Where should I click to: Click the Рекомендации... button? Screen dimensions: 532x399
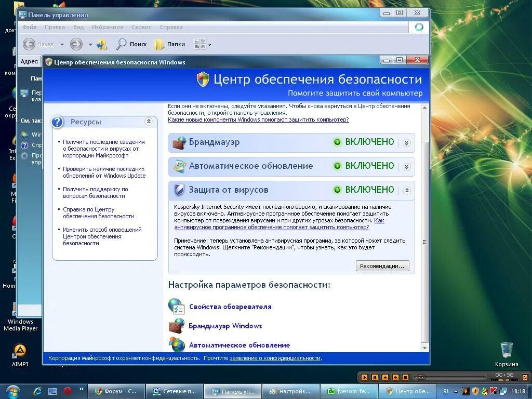[382, 266]
